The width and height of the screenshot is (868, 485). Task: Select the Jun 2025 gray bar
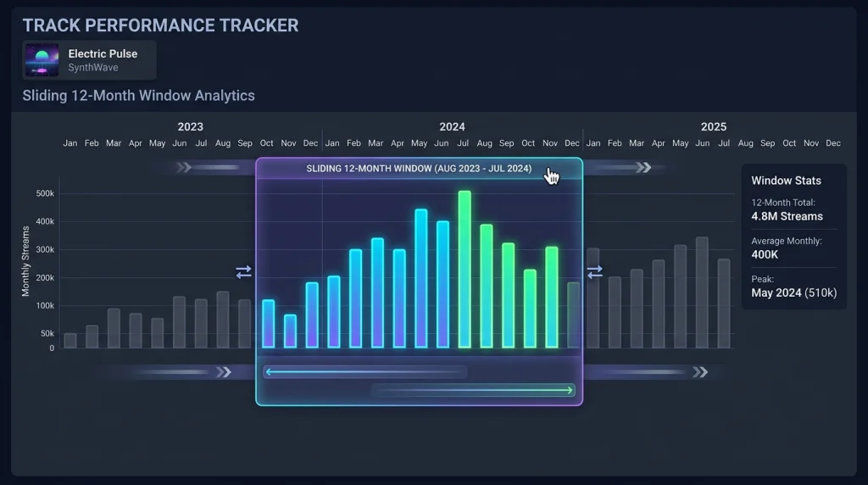pos(702,293)
